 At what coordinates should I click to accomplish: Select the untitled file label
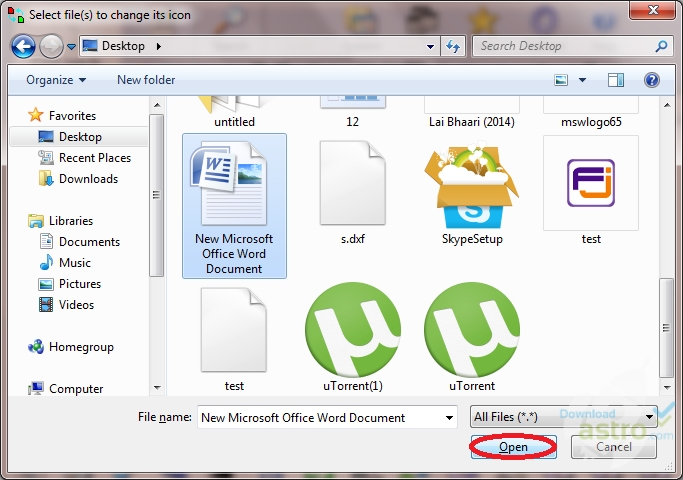(234, 122)
